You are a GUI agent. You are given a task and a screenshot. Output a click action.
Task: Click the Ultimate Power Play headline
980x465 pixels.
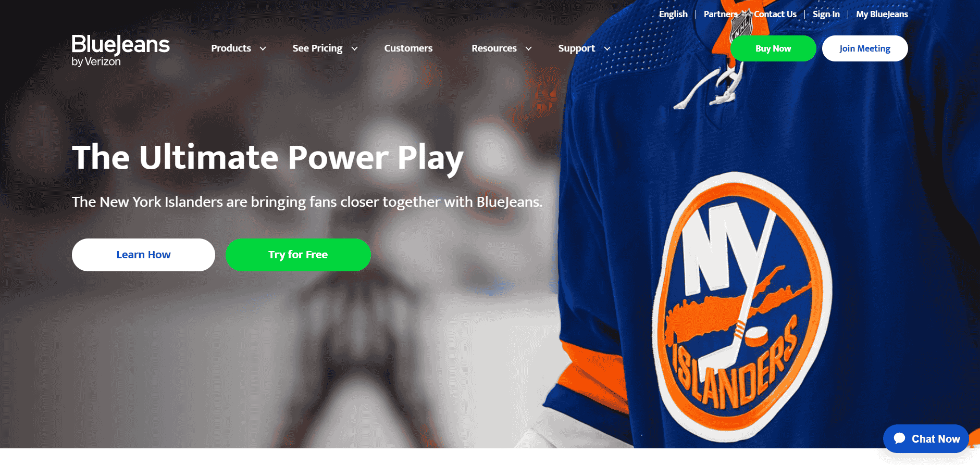(268, 157)
